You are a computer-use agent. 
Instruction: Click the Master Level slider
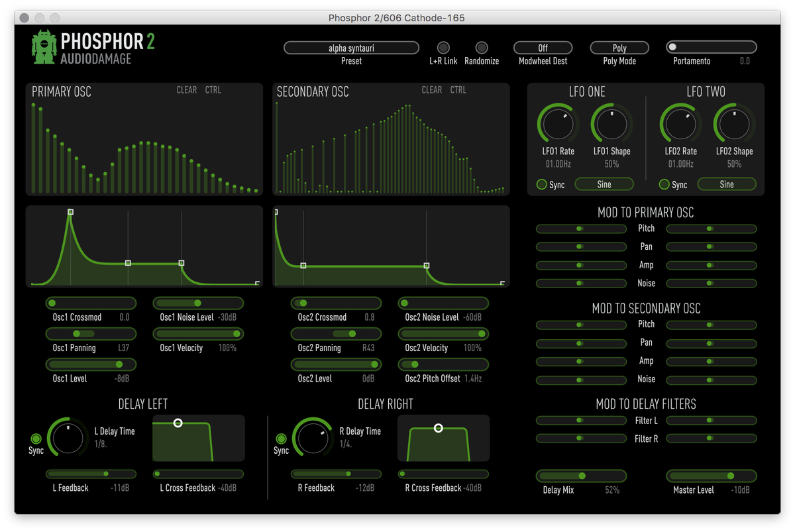[x=711, y=476]
